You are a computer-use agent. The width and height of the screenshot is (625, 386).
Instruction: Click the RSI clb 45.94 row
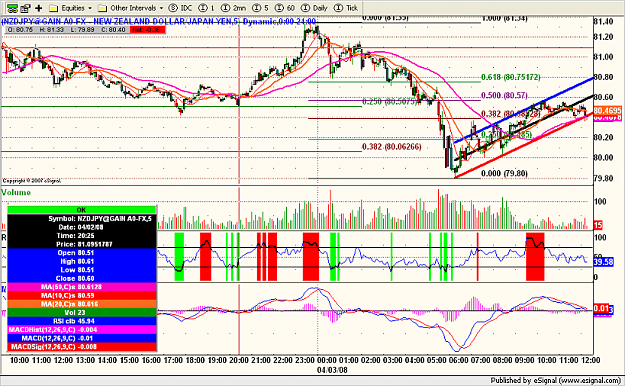tap(82, 321)
